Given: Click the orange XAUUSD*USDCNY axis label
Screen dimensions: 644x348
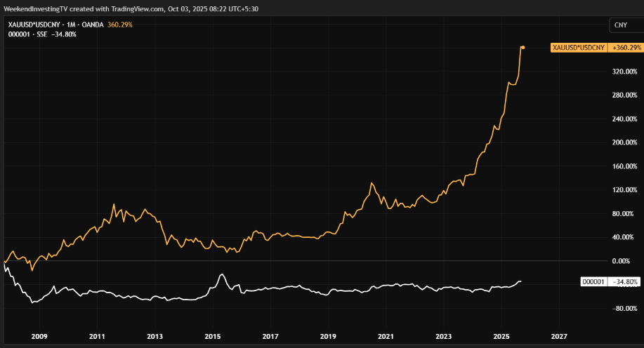Looking at the screenshot, I should (x=579, y=48).
